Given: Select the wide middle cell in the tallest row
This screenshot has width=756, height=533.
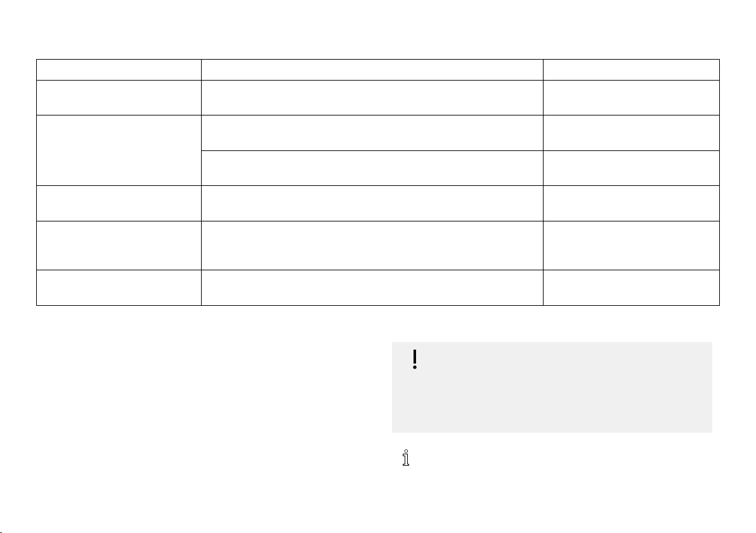Looking at the screenshot, I should tap(372, 245).
